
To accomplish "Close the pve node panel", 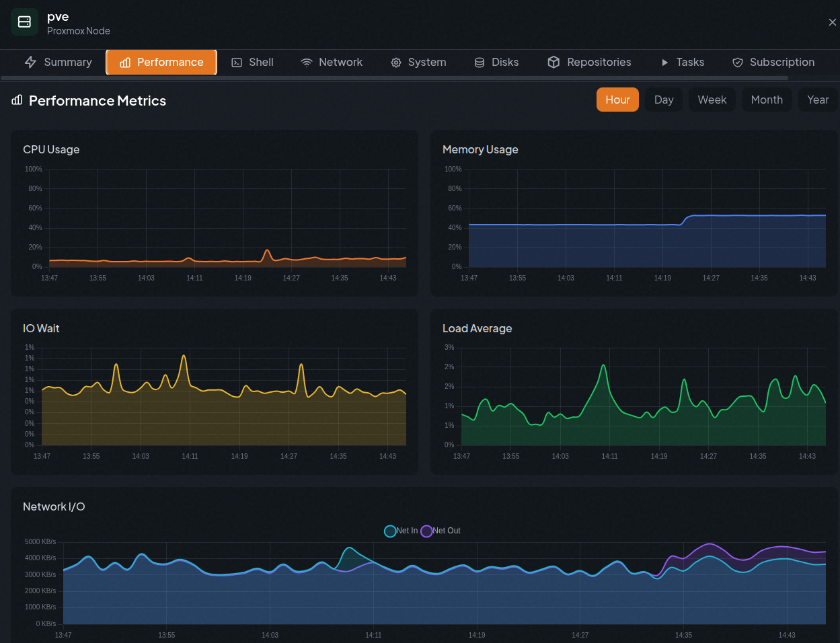I will [x=832, y=22].
